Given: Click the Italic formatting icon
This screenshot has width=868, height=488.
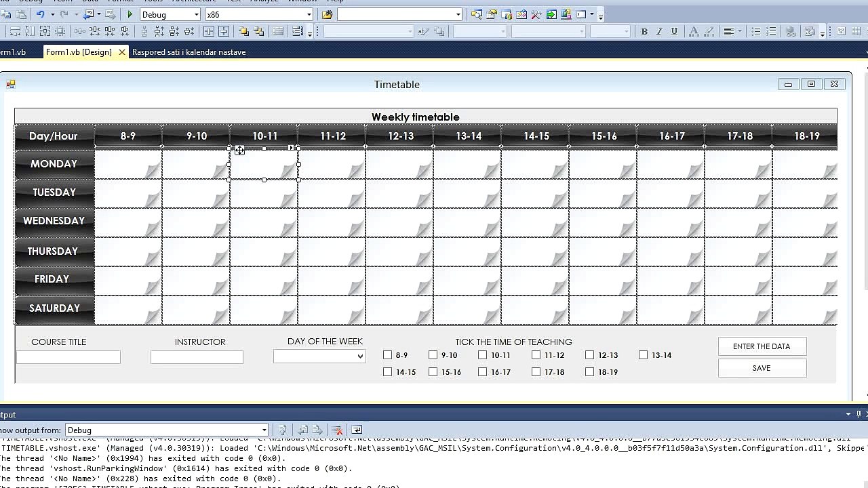Looking at the screenshot, I should click(659, 31).
